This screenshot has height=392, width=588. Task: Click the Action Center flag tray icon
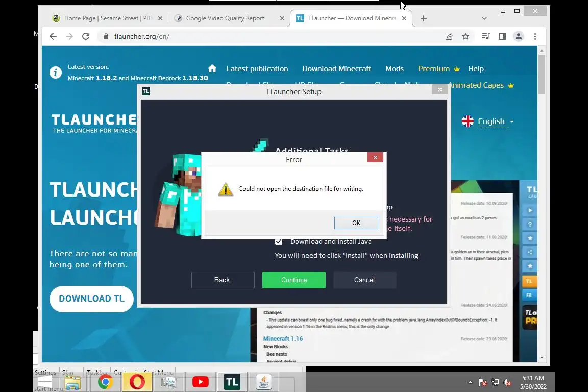[x=483, y=382]
